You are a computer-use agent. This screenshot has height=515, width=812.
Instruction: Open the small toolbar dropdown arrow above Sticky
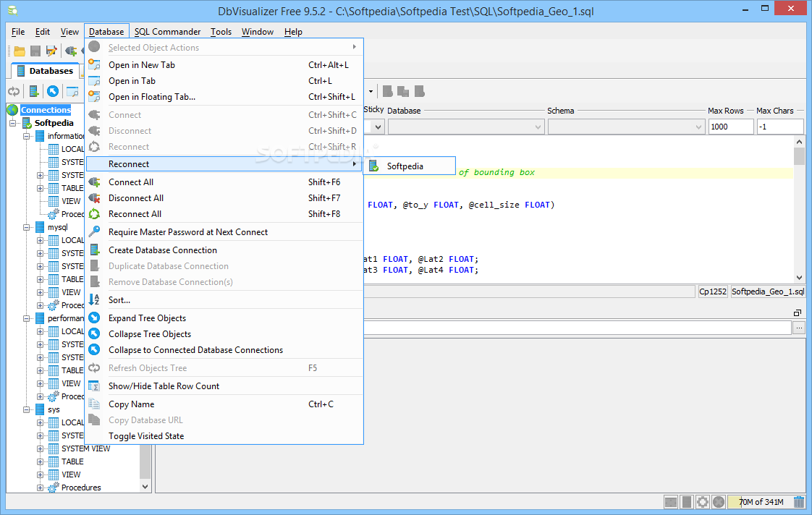371,92
